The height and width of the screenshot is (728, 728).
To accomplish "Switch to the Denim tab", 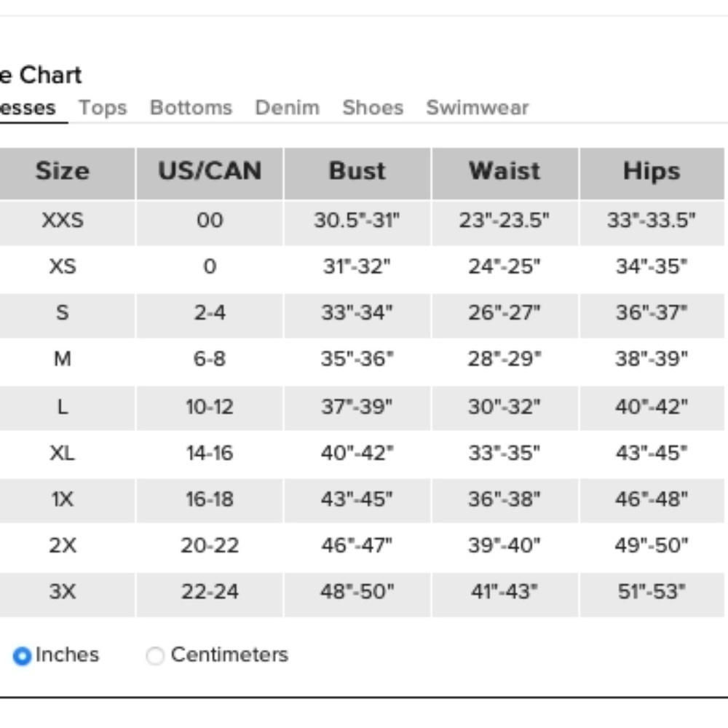I will [288, 108].
